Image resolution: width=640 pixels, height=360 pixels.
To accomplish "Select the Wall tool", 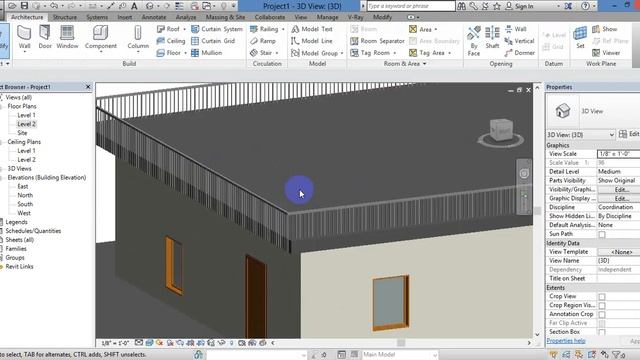I will pos(24,38).
